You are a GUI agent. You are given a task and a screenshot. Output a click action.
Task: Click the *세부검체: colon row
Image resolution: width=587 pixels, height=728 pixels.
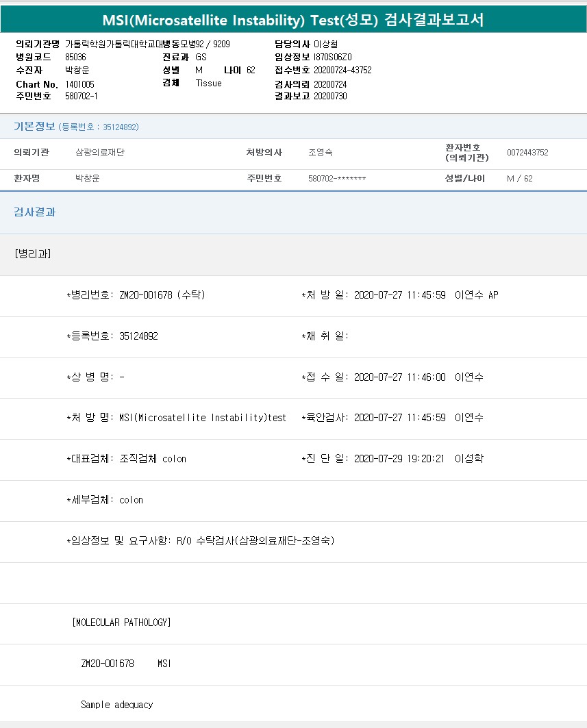pos(105,499)
